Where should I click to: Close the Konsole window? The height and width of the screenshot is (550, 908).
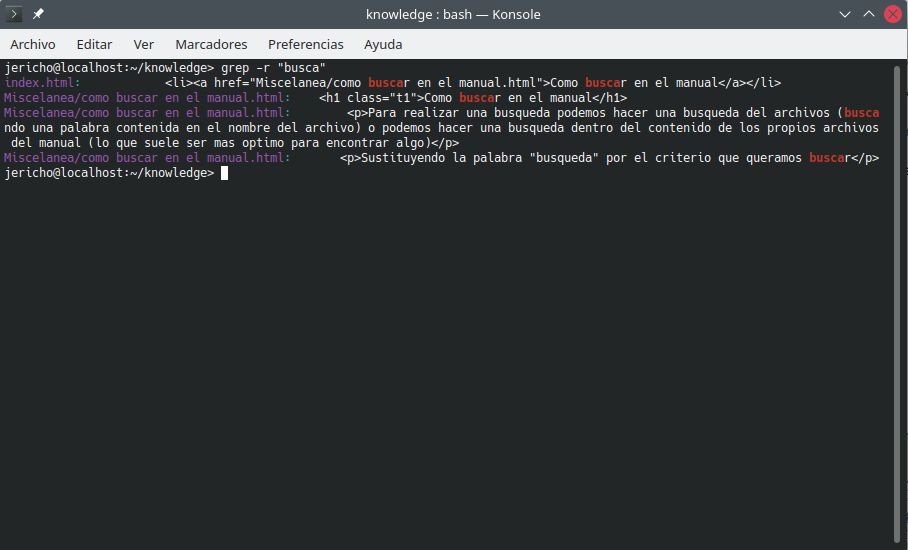point(892,14)
